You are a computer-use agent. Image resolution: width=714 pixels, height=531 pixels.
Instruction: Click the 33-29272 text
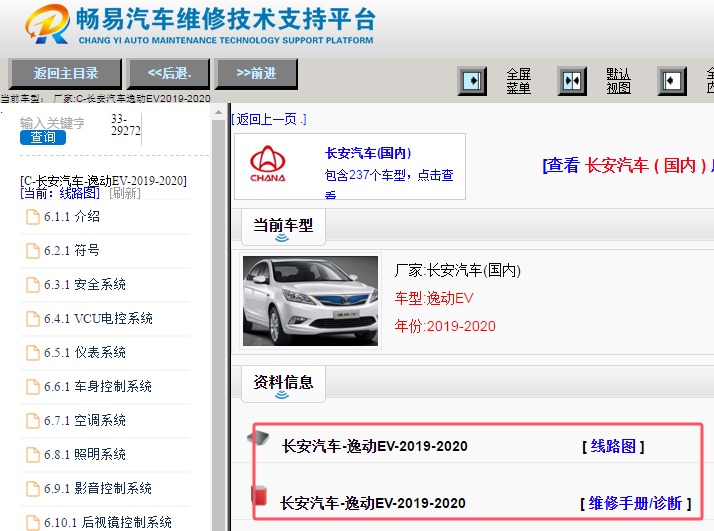pos(126,125)
